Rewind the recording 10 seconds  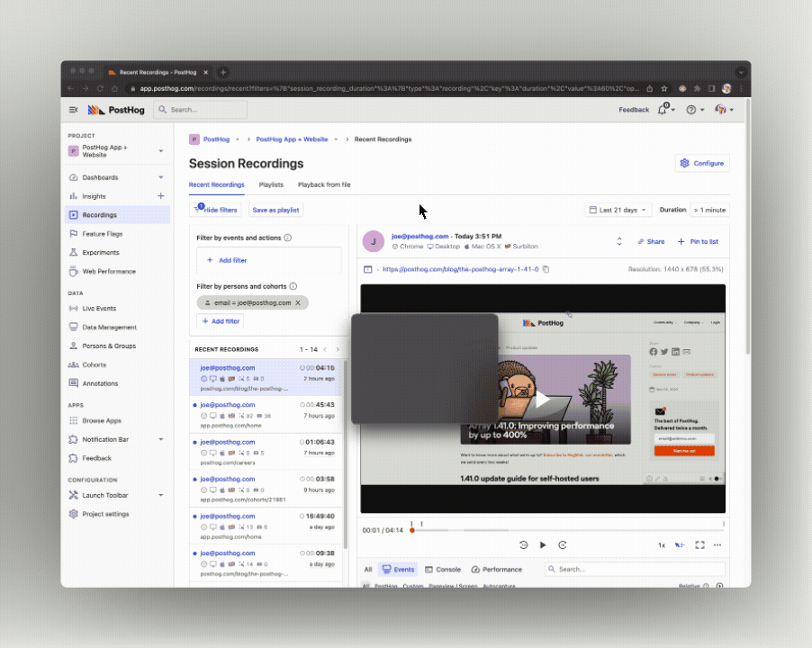[523, 544]
